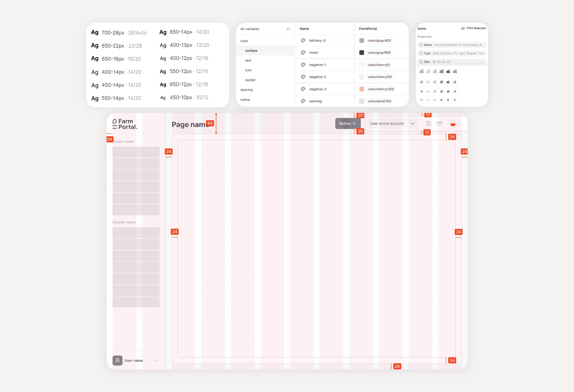
Task: Select the surface variable group
Action: pyautogui.click(x=251, y=51)
